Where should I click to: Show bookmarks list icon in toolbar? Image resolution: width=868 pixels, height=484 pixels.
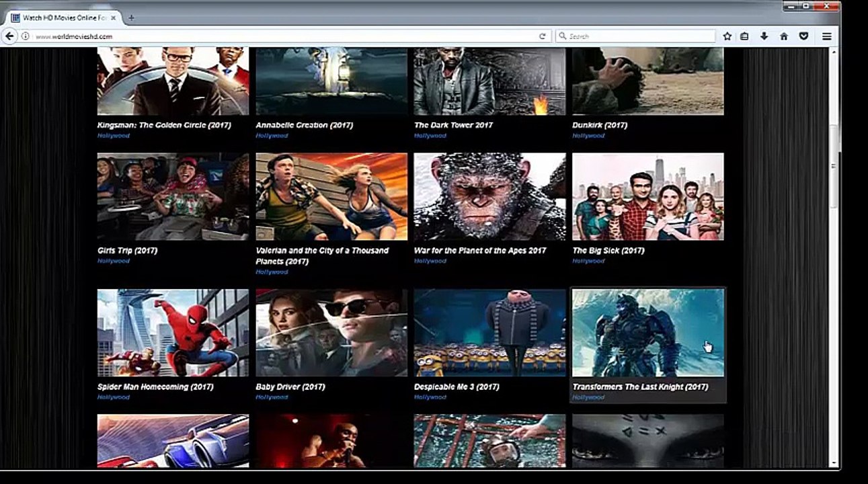[744, 36]
